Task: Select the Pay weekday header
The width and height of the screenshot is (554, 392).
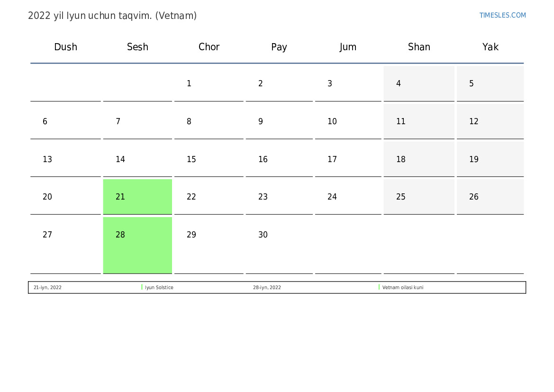Action: 279,47
